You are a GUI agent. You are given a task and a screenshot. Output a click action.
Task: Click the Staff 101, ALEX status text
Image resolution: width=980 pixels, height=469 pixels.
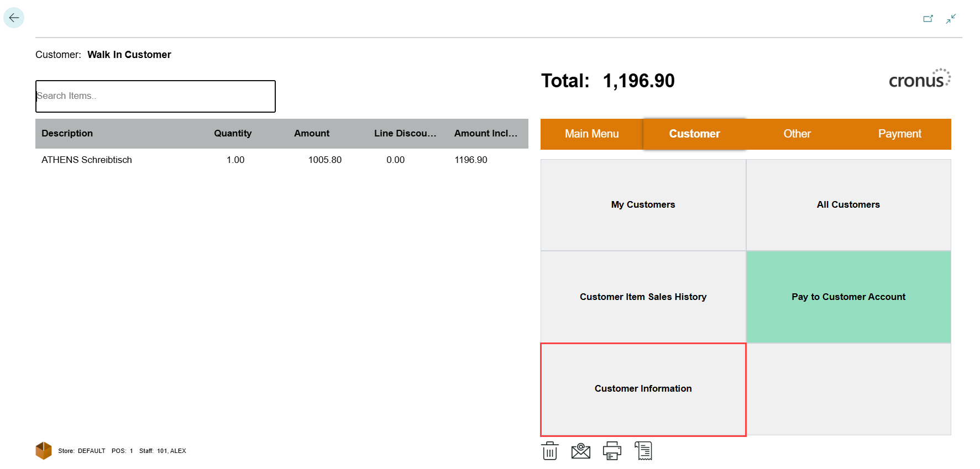pos(163,451)
